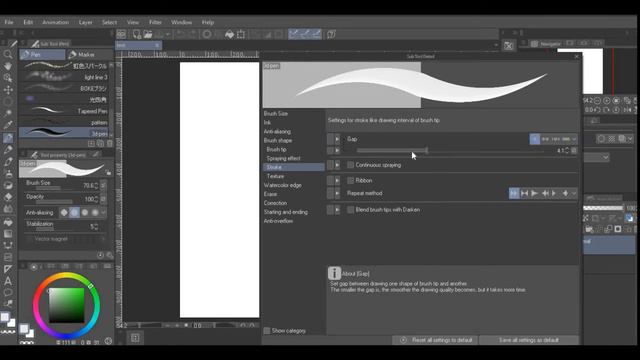Delete sub tool trash icon
Screen dimensions: 640x360
109,143
